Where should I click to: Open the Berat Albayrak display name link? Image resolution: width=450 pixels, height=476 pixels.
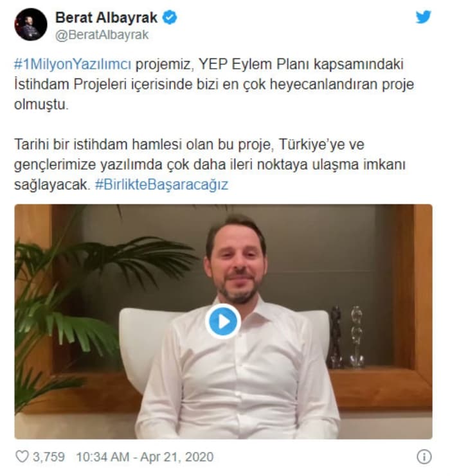pyautogui.click(x=106, y=17)
